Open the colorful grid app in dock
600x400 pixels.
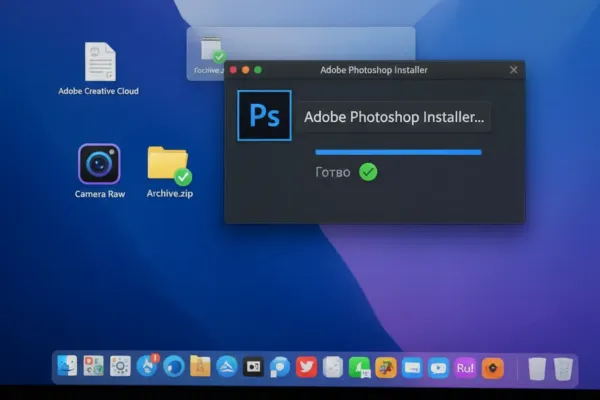coord(94,366)
